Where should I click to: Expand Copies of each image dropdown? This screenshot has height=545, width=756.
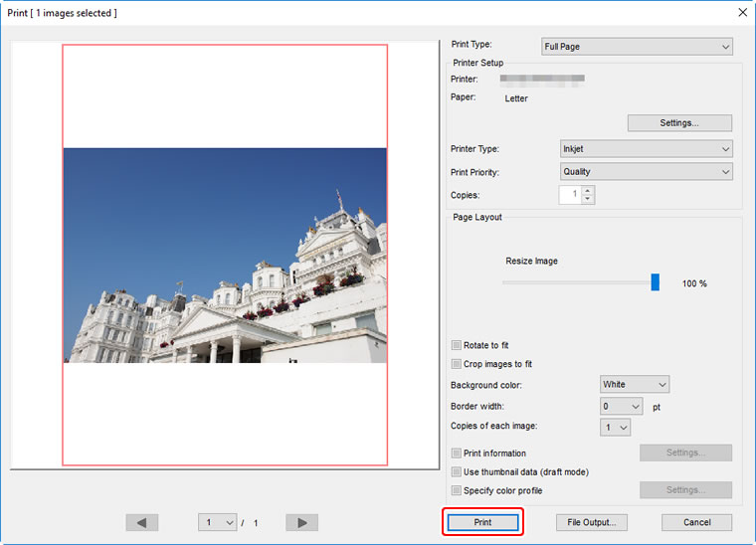(615, 428)
